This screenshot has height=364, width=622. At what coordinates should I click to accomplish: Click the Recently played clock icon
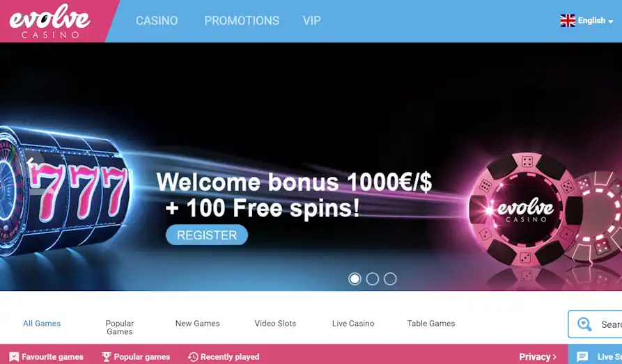pos(193,357)
